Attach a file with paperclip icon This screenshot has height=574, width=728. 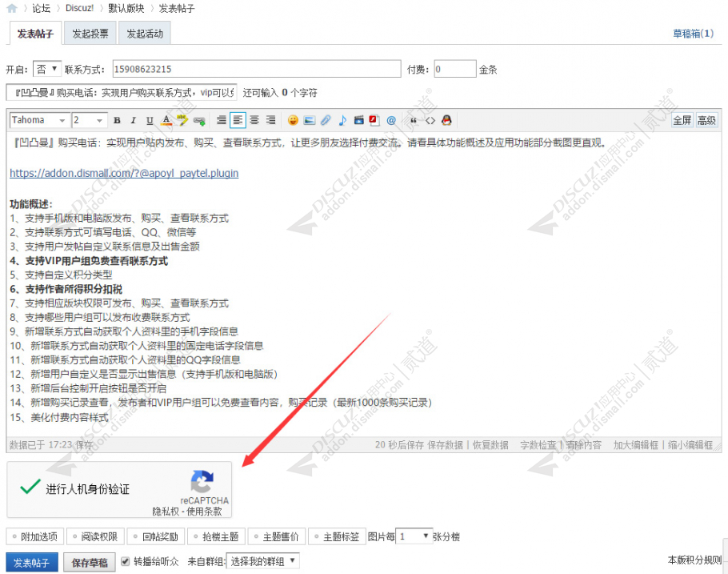pyautogui.click(x=326, y=120)
